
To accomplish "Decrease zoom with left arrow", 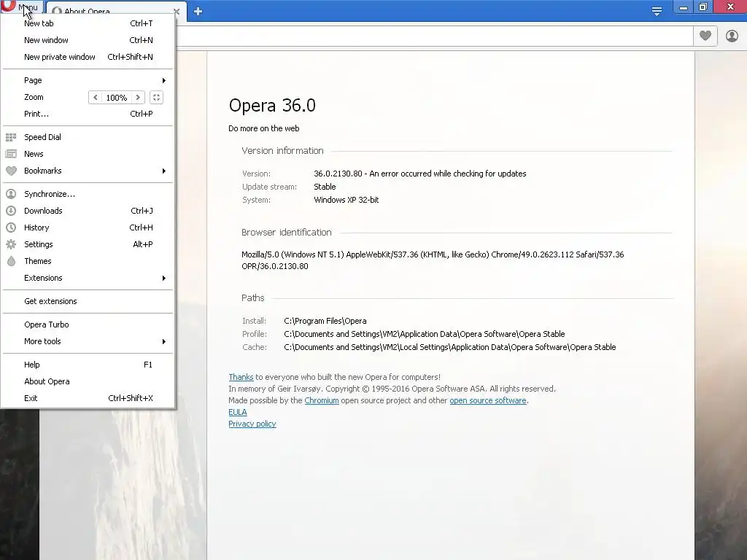I will (96, 98).
